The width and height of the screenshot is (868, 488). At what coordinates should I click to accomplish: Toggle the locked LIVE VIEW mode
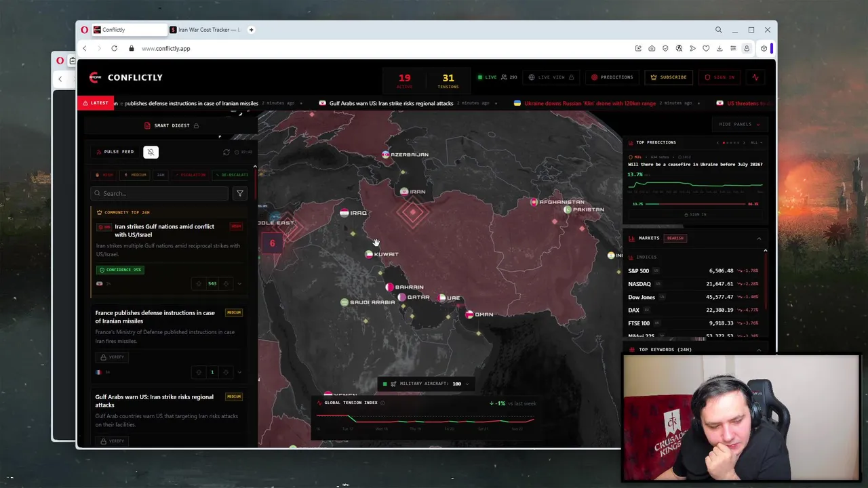click(x=551, y=77)
